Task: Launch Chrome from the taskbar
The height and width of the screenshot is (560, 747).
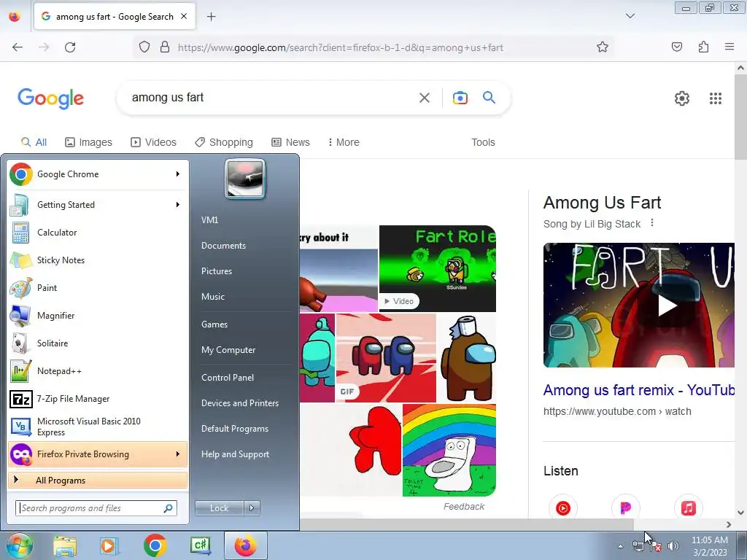Action: tap(155, 545)
